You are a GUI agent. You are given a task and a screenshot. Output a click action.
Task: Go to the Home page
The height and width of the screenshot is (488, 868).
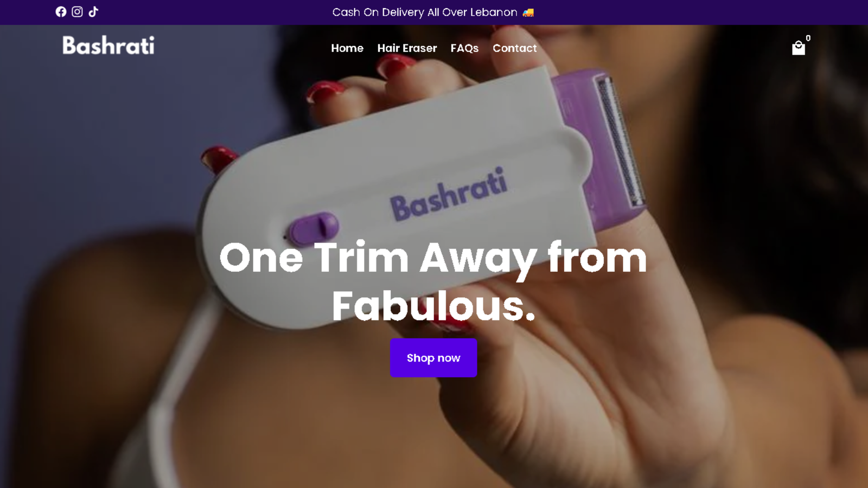[x=347, y=48]
